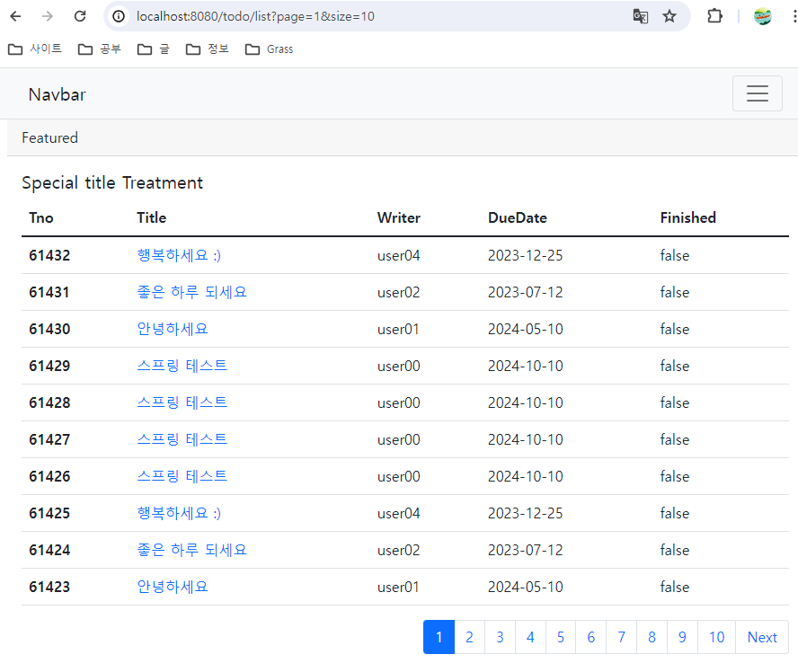The width and height of the screenshot is (798, 672).
Task: Open the extensions puzzle icon
Action: pyautogui.click(x=714, y=16)
